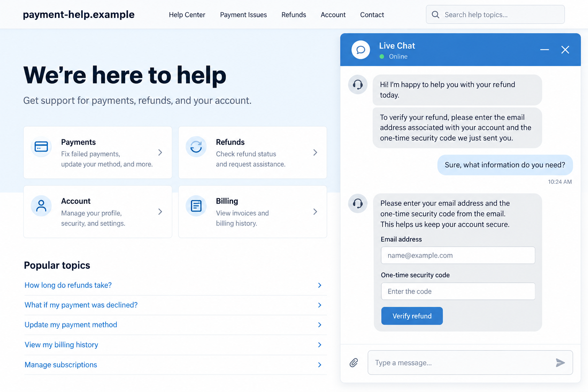Open Account card chevron arrow
This screenshot has height=392, width=588.
pyautogui.click(x=160, y=212)
